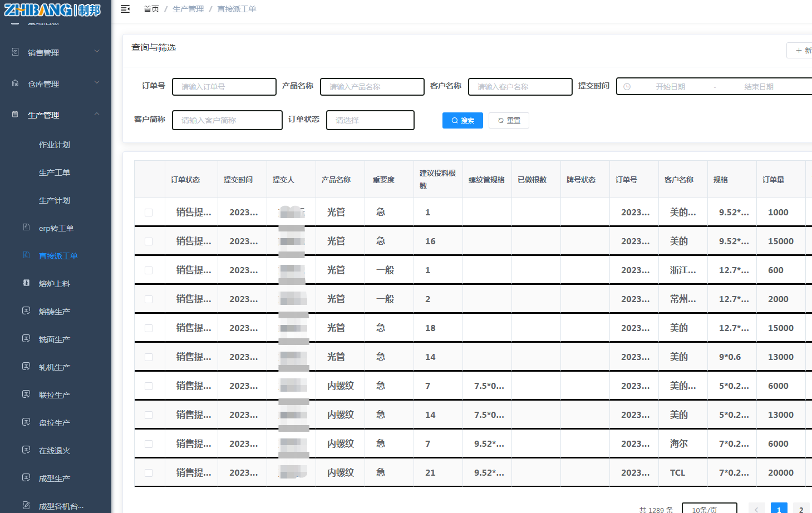The height and width of the screenshot is (513, 812).
Task: Go to erp转工单 menu item
Action: 56,228
